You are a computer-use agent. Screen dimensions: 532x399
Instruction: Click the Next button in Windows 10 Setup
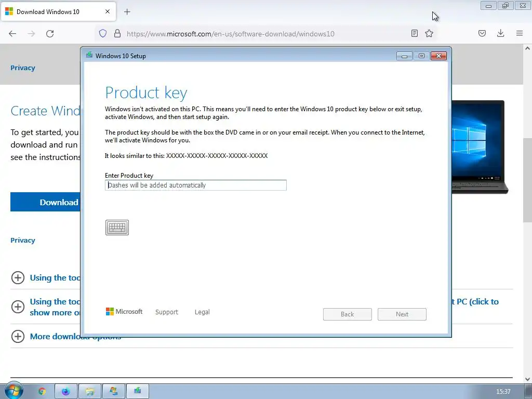402,314
